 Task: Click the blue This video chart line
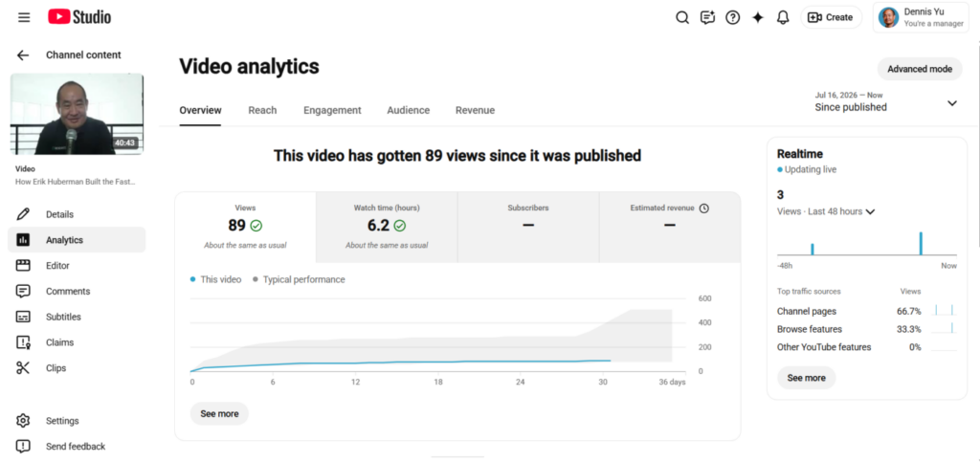coord(400,363)
